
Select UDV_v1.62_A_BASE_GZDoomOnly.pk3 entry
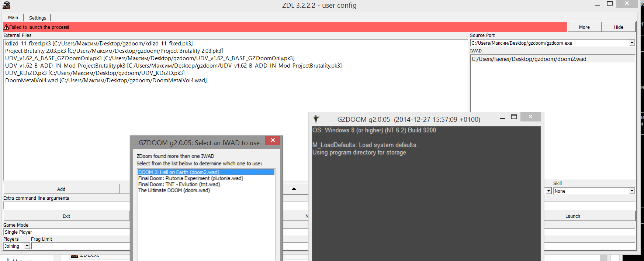pyautogui.click(x=150, y=58)
